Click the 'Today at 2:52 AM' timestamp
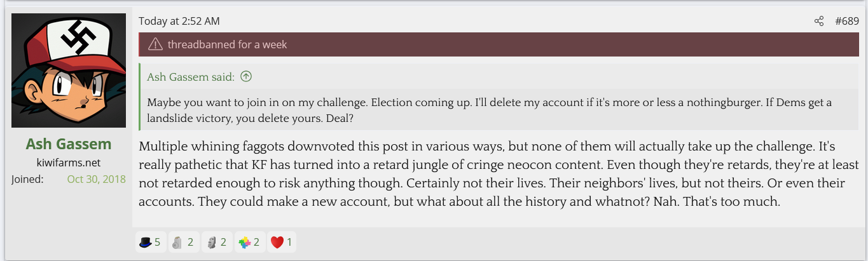 point(179,22)
